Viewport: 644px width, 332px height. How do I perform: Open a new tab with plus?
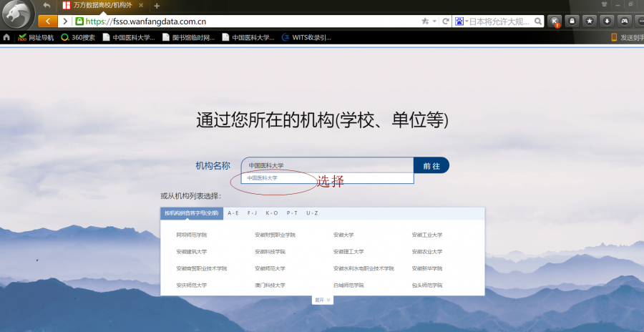click(157, 6)
